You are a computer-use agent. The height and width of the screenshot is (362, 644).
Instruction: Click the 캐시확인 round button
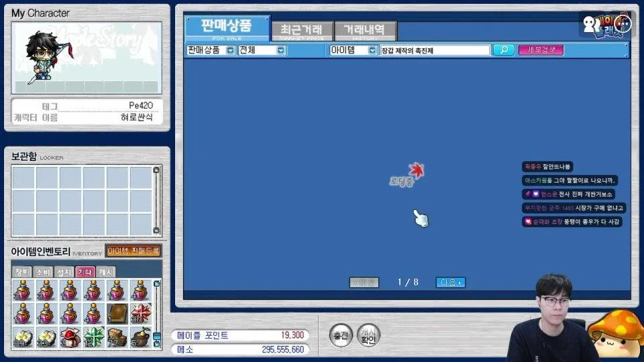[368, 336]
